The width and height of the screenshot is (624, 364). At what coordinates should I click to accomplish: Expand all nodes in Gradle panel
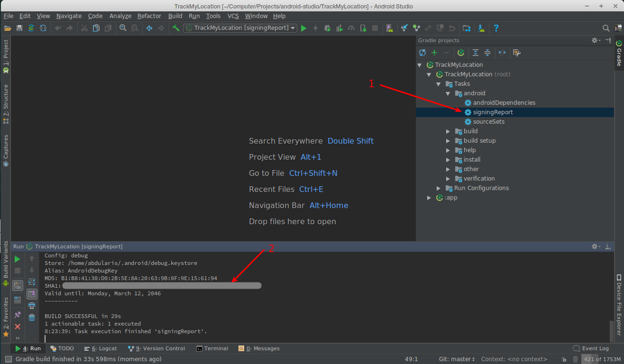coord(475,53)
